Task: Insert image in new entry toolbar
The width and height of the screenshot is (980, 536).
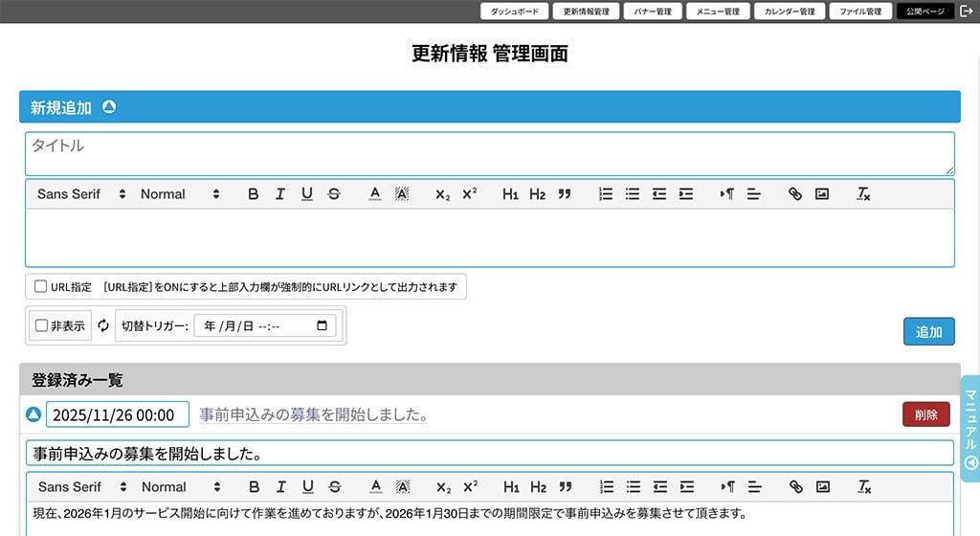Action: tap(822, 194)
